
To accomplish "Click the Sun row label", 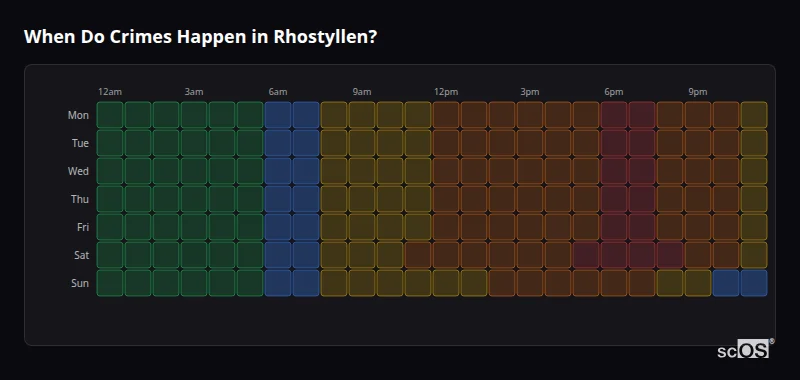I will pyautogui.click(x=80, y=283).
